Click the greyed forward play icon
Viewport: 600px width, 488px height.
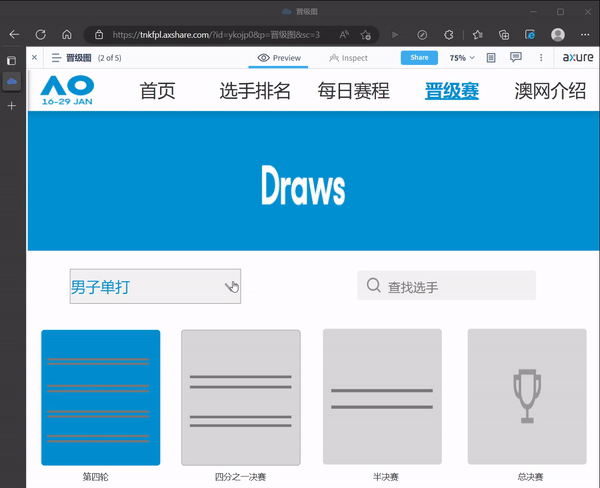click(395, 35)
